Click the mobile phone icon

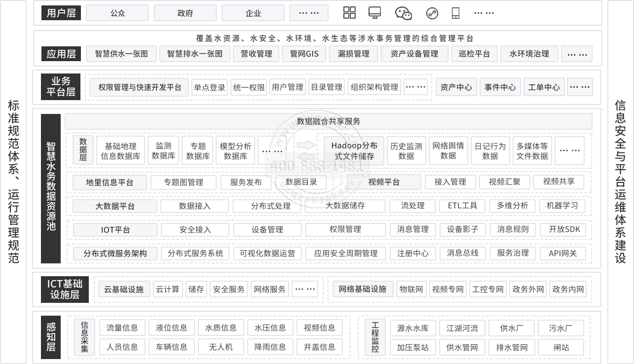pos(455,13)
